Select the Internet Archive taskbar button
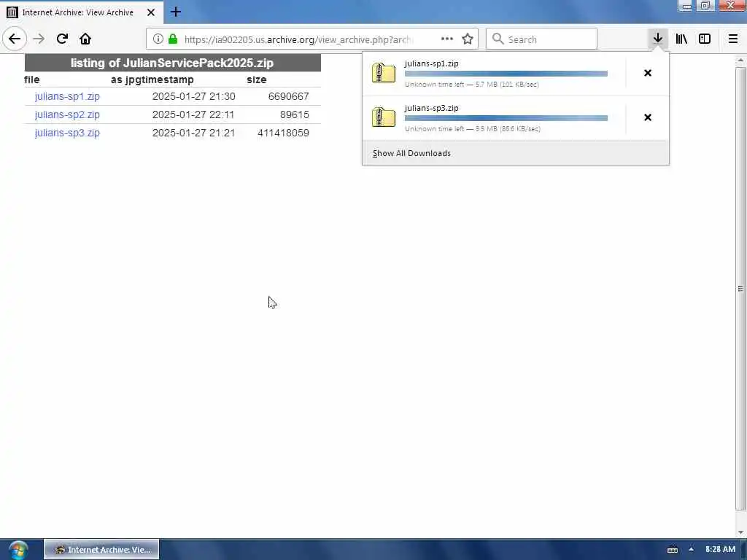The height and width of the screenshot is (560, 747). (101, 550)
